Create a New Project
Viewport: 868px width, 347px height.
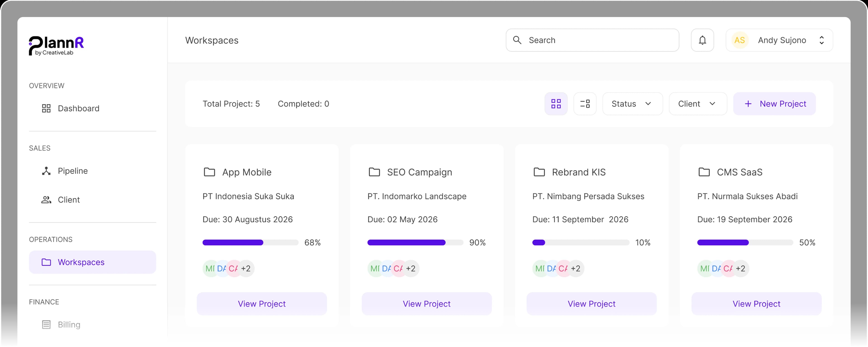[774, 104]
